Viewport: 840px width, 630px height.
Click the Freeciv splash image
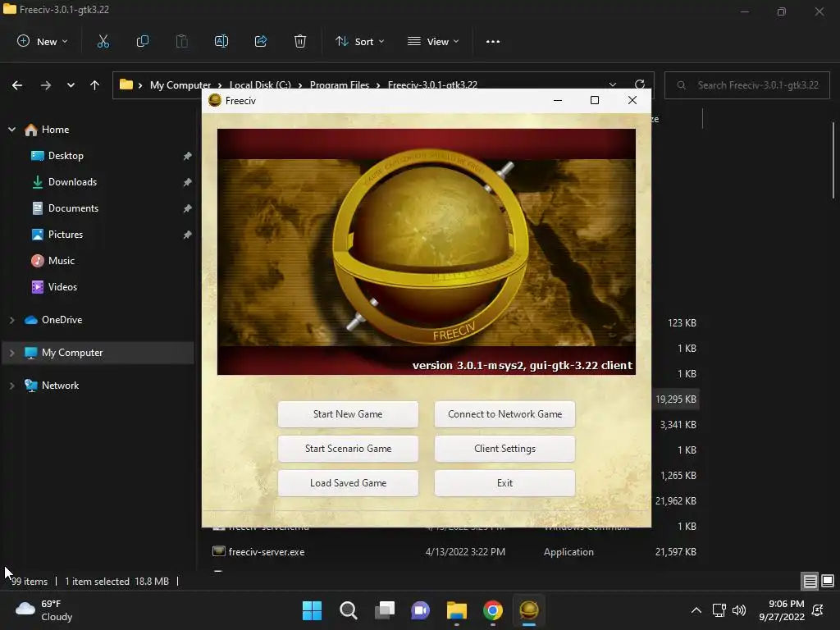426,252
